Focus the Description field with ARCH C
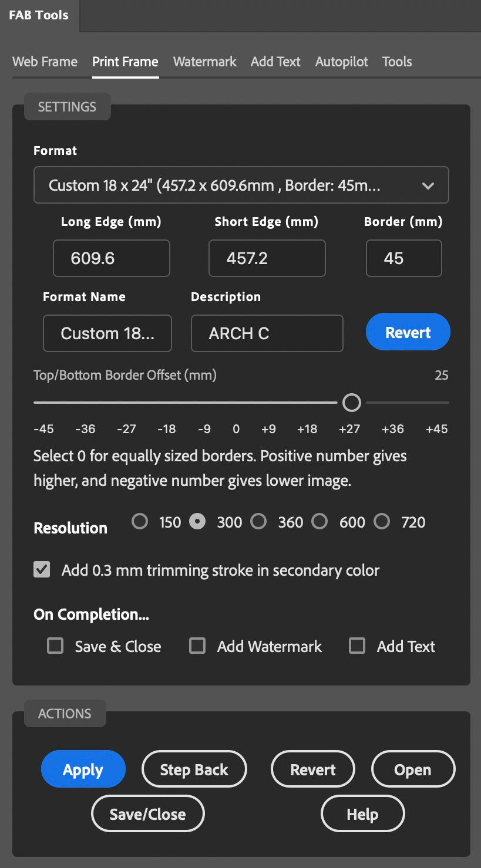This screenshot has width=481, height=868. click(x=267, y=333)
